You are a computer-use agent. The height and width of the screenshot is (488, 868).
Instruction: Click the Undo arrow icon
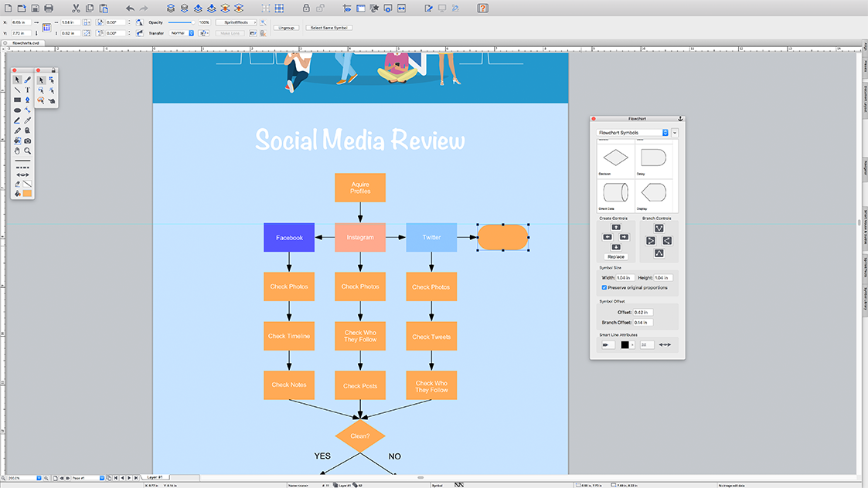click(x=130, y=8)
